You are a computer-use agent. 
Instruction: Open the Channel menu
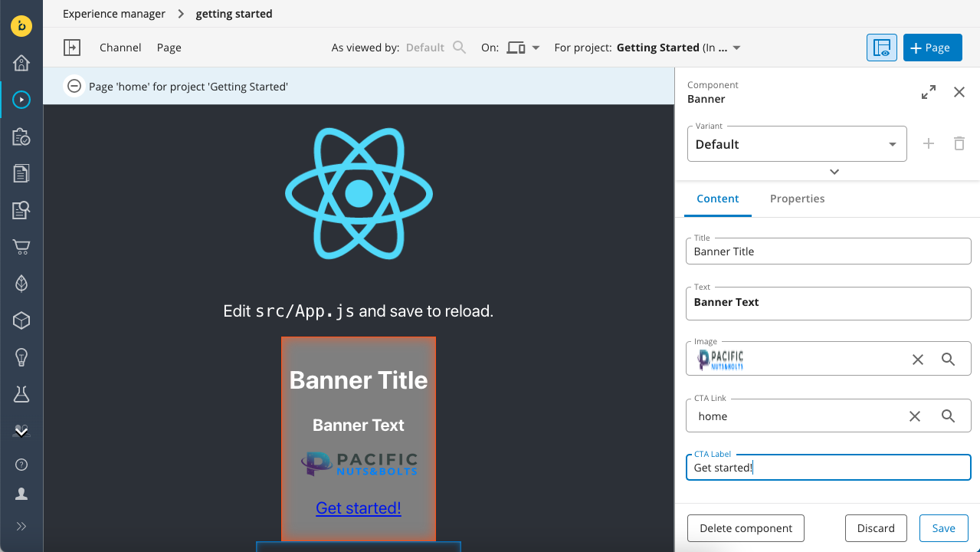point(120,48)
